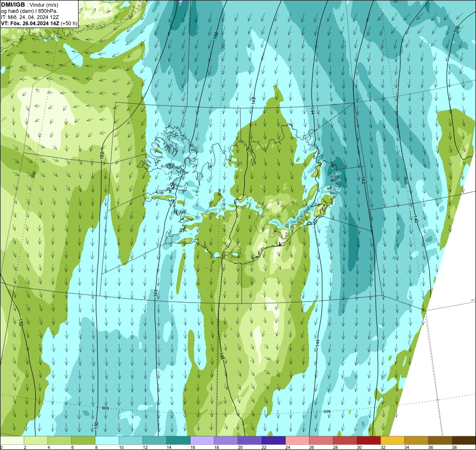This screenshot has height=450, width=476.
Task: Click the pale cream 0–2 m/s legend swatch
Action: [x=12, y=440]
